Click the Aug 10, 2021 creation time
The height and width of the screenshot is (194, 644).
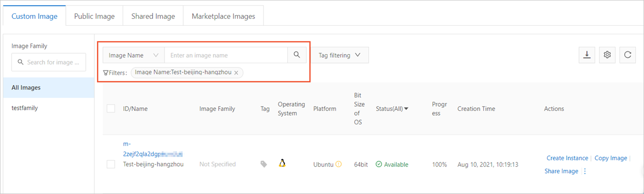[x=488, y=165]
